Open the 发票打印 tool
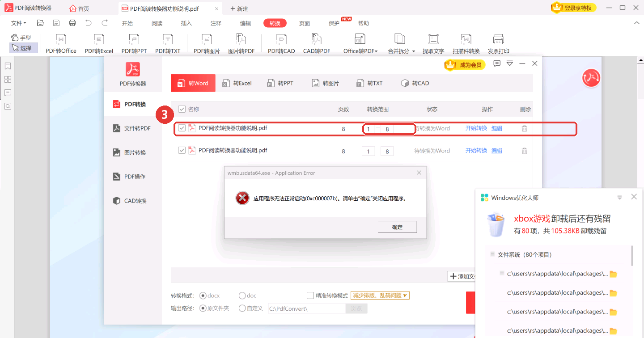The height and width of the screenshot is (338, 644). click(x=499, y=44)
